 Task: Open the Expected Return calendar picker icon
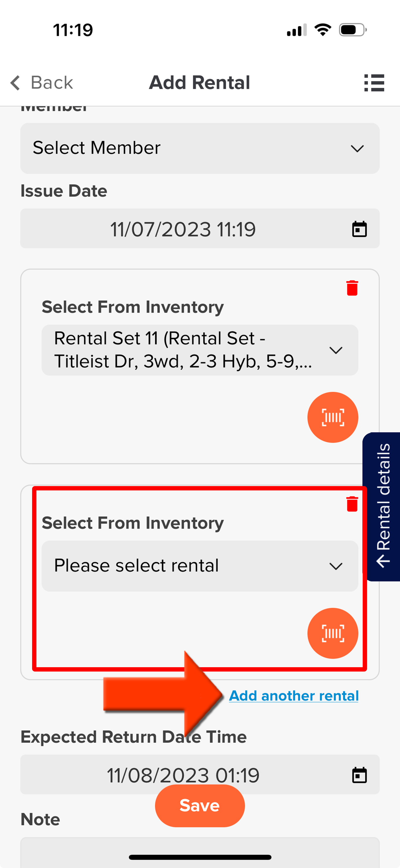tap(359, 775)
